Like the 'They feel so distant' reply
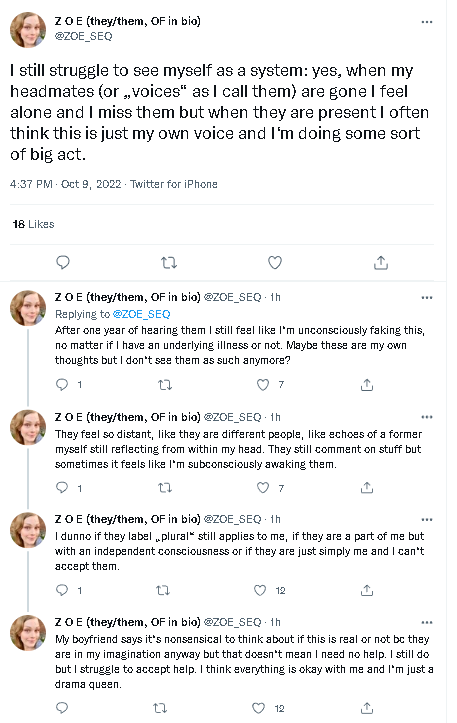This screenshot has width=457, height=723. [263, 487]
